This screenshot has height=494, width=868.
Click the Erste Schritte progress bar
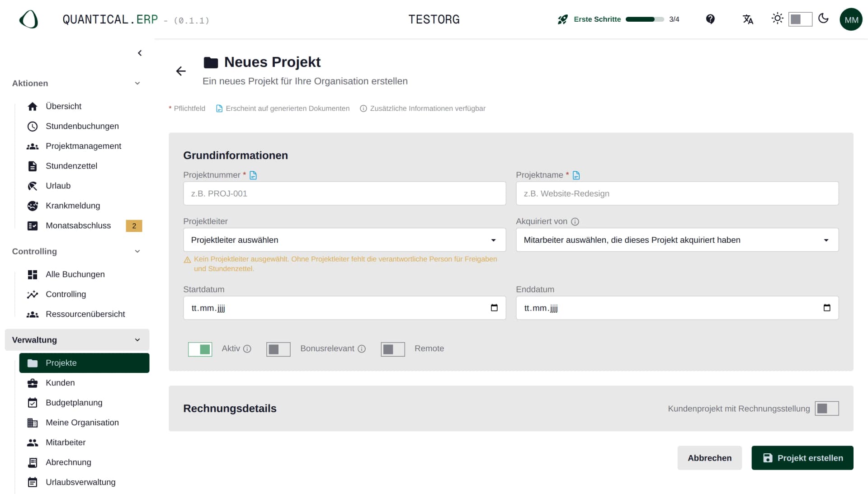[x=645, y=19]
